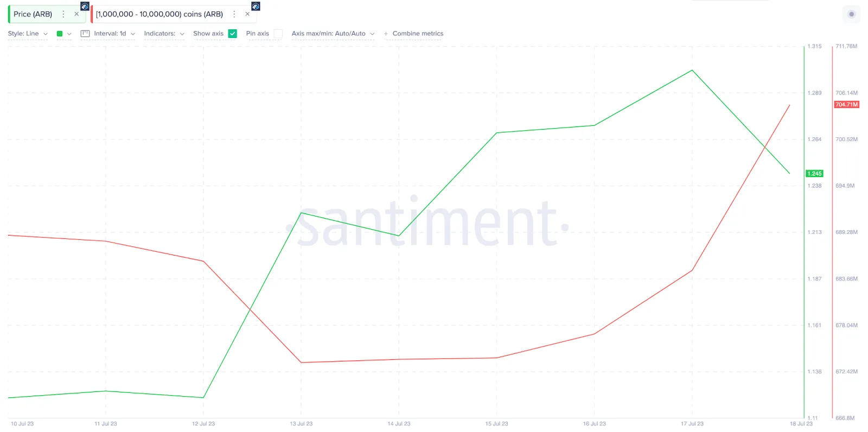Click the 10 Jul 23 date label
This screenshot has height=432, width=868.
point(22,424)
